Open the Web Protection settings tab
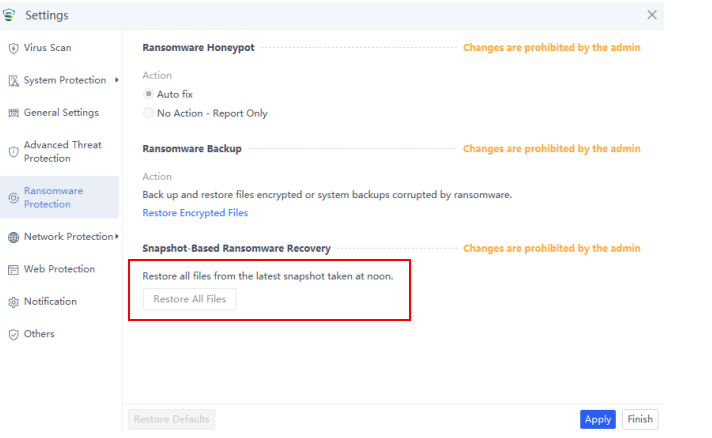The height and width of the screenshot is (438, 712). tap(59, 269)
